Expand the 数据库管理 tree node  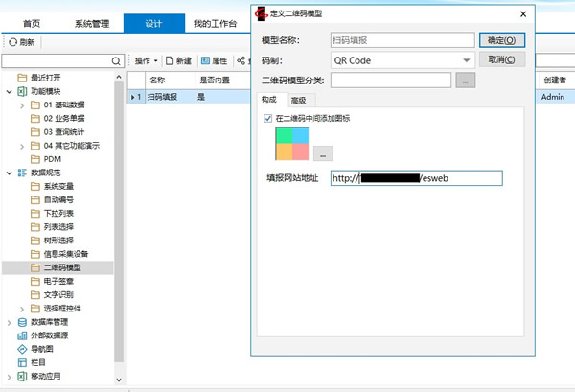pyautogui.click(x=10, y=322)
